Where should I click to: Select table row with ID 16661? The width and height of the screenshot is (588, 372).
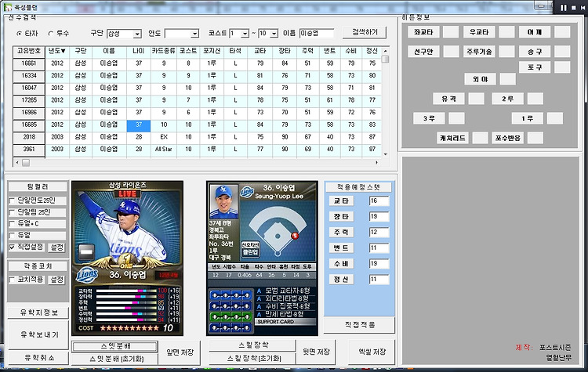[197, 63]
